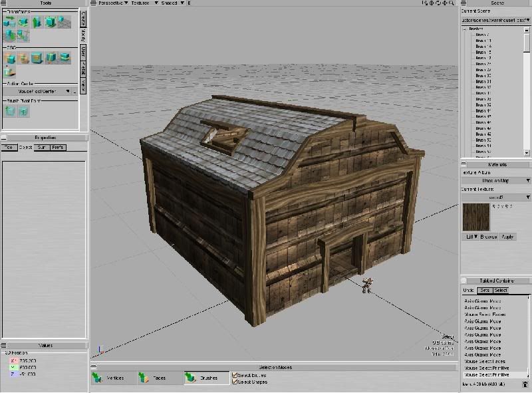Screen dimensions: 532x393
Task: Open the Create vertical tab in Tools
Action: click(83, 18)
